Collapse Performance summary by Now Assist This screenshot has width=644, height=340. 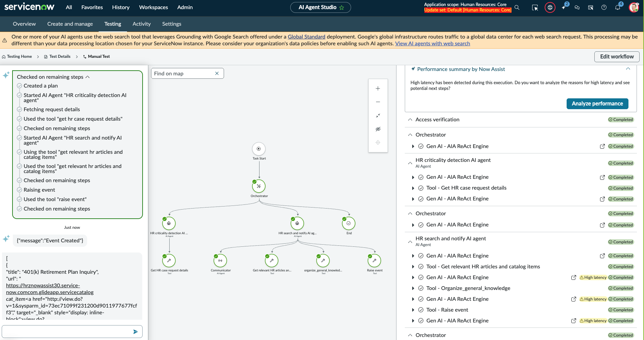628,69
